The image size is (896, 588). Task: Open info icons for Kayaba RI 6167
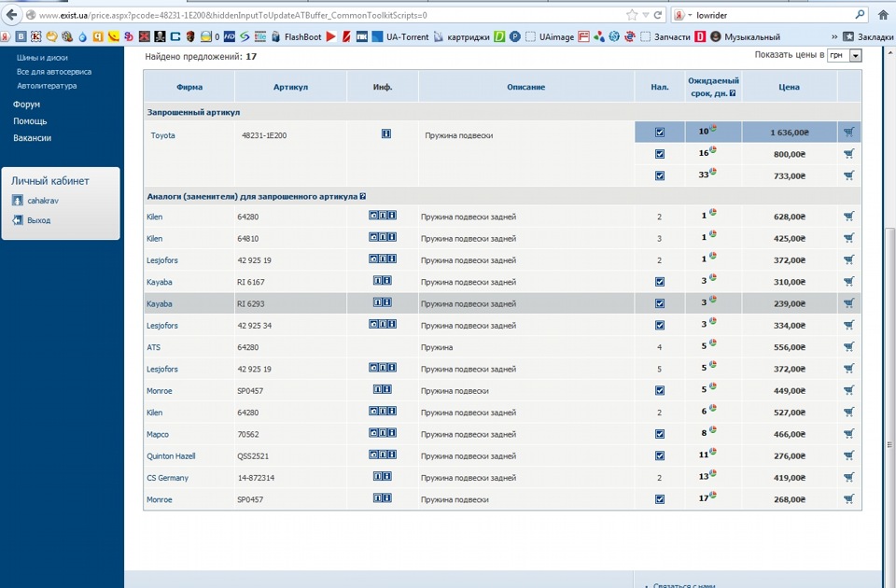point(383,281)
